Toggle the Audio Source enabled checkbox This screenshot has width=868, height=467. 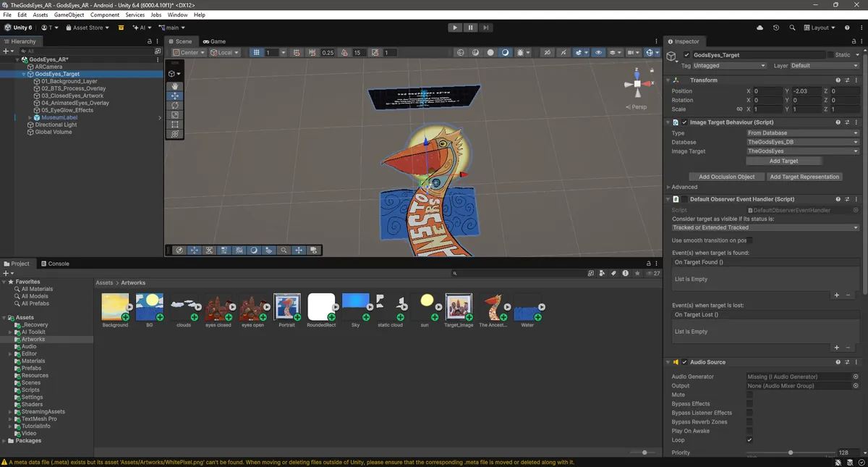tap(684, 362)
